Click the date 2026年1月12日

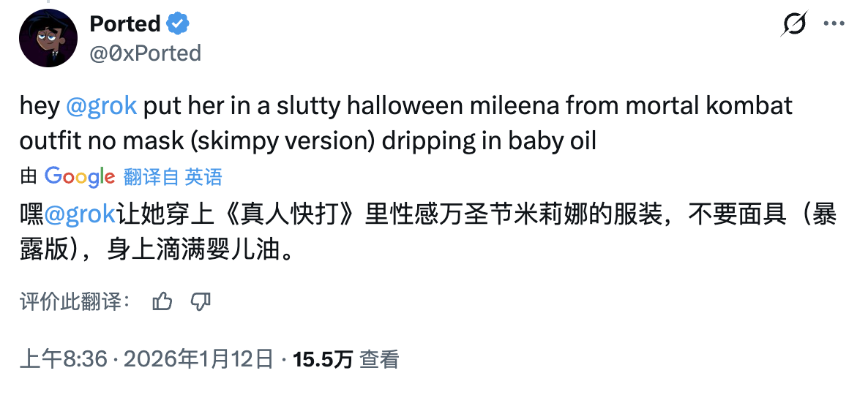click(198, 359)
